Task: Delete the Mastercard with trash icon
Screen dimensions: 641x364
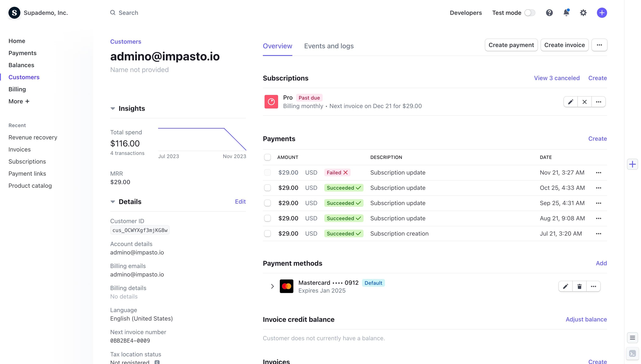Action: [x=580, y=286]
